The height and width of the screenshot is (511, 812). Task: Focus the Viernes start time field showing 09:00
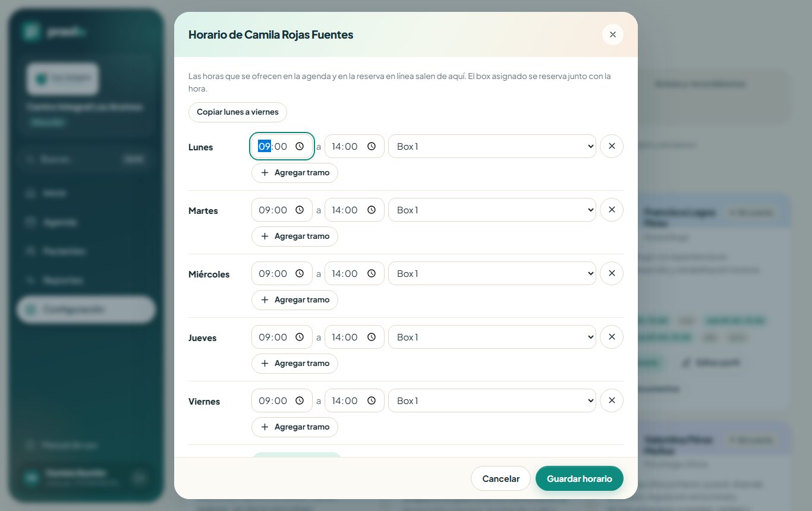282,400
